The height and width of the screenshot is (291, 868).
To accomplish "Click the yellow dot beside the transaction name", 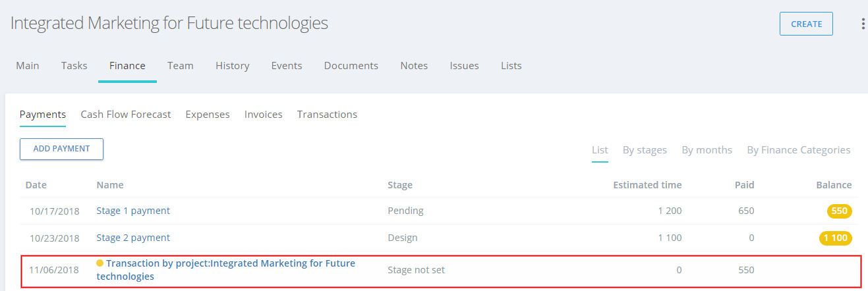I will click(x=100, y=263).
